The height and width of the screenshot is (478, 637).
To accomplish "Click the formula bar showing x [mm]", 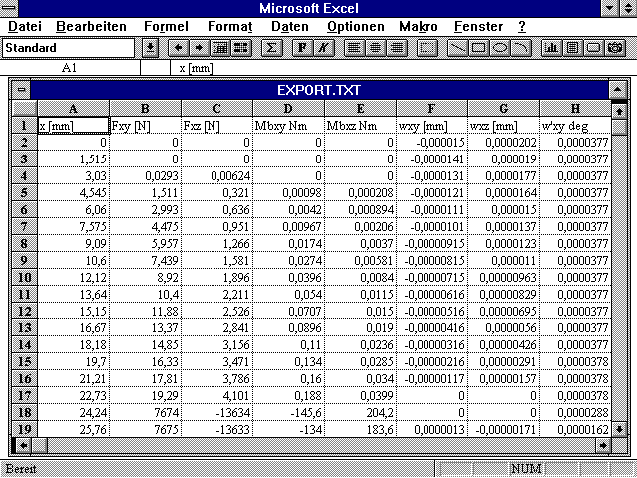I will [402, 68].
